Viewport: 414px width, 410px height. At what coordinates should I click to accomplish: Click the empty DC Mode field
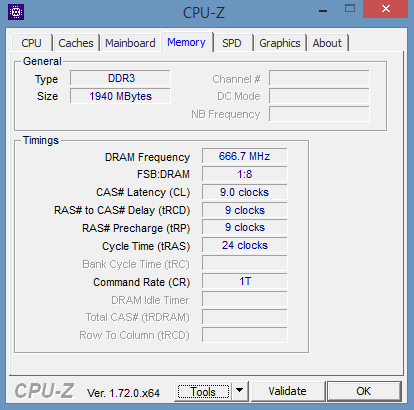319,96
